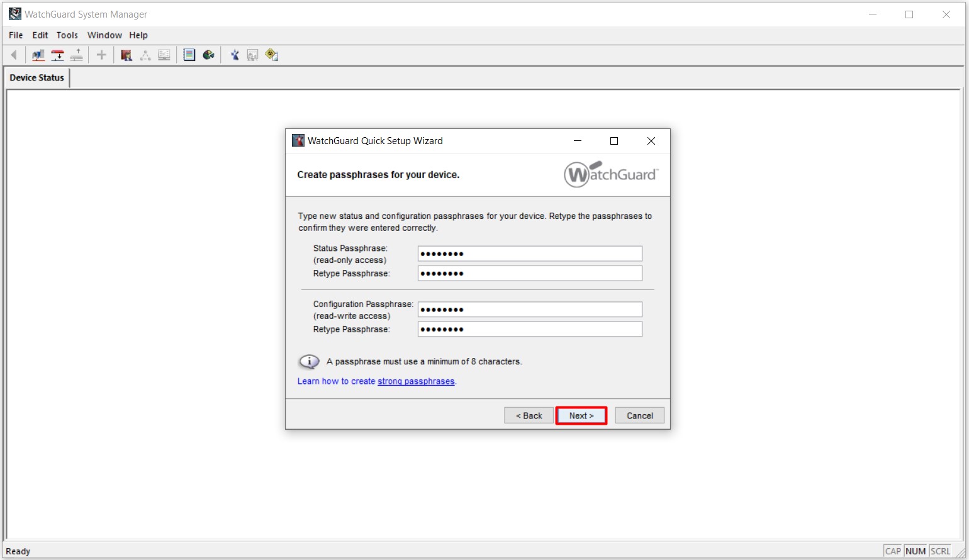Click the NUM indicator in status bar
969x560 pixels.
(916, 551)
